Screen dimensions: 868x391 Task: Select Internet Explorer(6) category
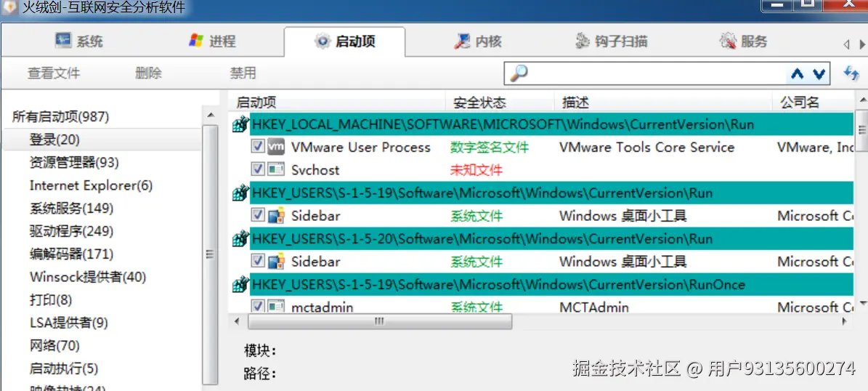pyautogui.click(x=91, y=185)
